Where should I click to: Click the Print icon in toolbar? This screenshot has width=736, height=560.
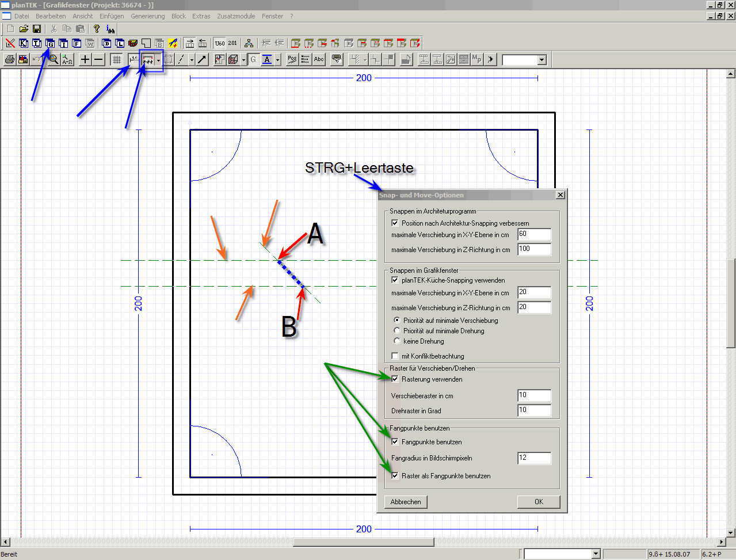[x=10, y=59]
